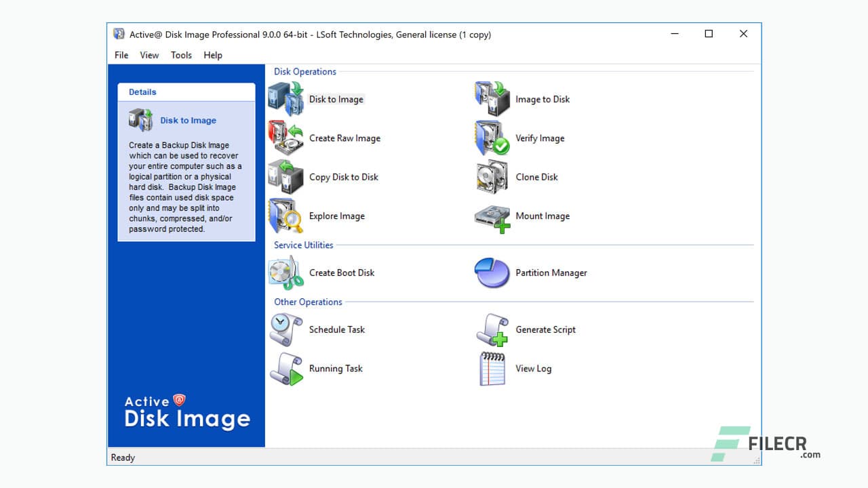
Task: Open Schedule Task clock icon
Action: (x=285, y=329)
